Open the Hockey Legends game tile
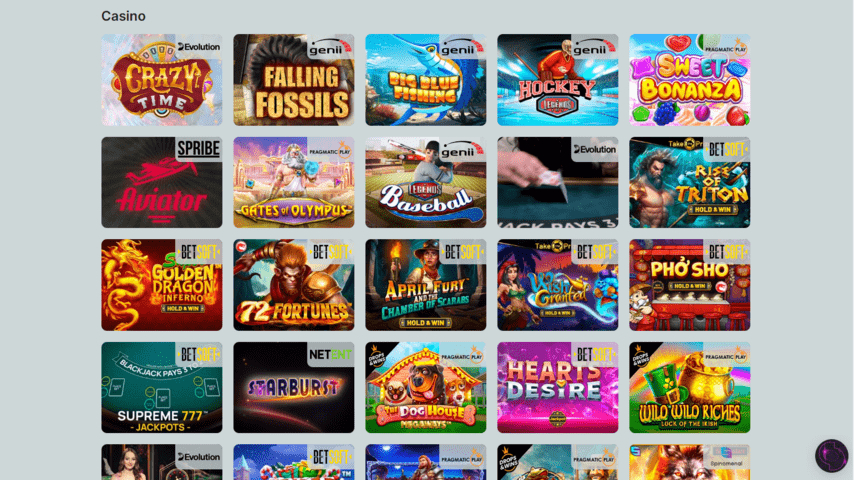This screenshot has width=854, height=480. click(558, 80)
